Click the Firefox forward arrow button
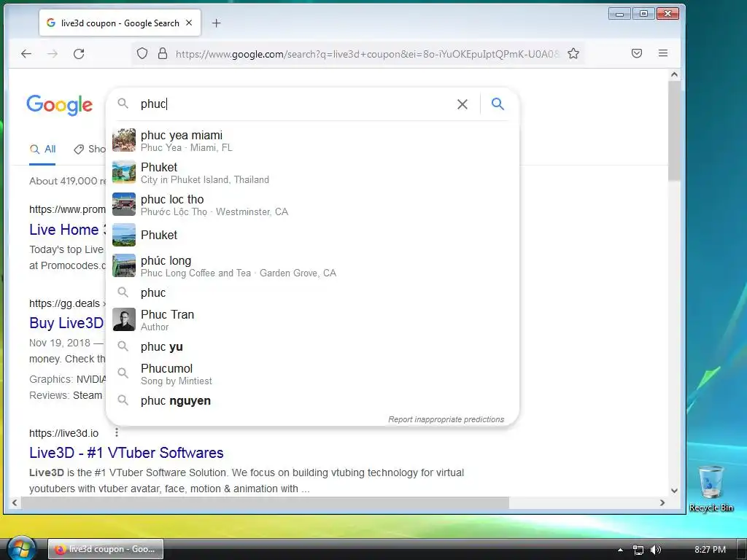 53,54
